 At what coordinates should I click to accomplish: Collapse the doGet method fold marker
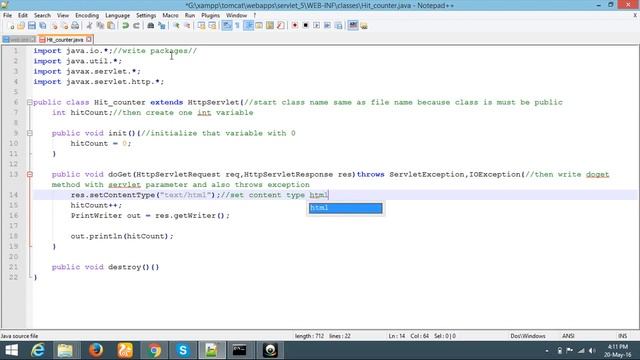point(29,174)
